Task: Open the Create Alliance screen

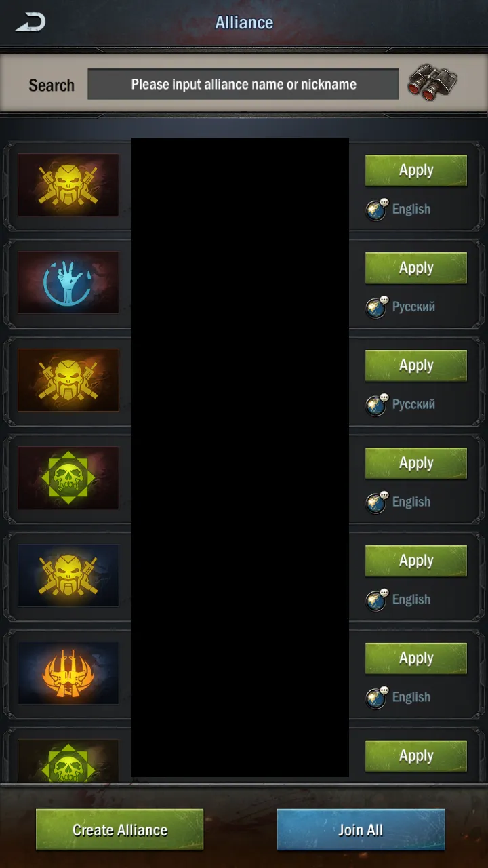Action: [120, 829]
